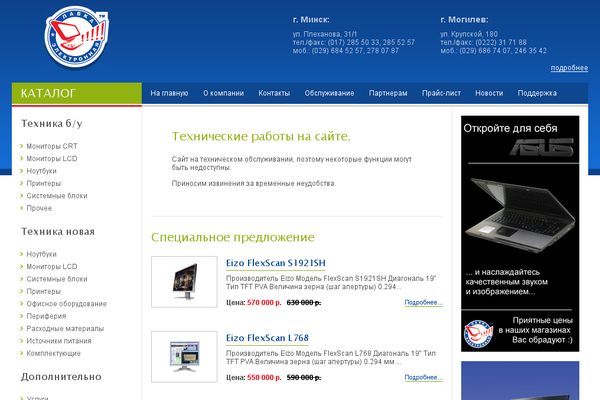Screen dimensions: 600x400
Task: Select Мониторы LCD under Техника б/у
Action: (52, 158)
